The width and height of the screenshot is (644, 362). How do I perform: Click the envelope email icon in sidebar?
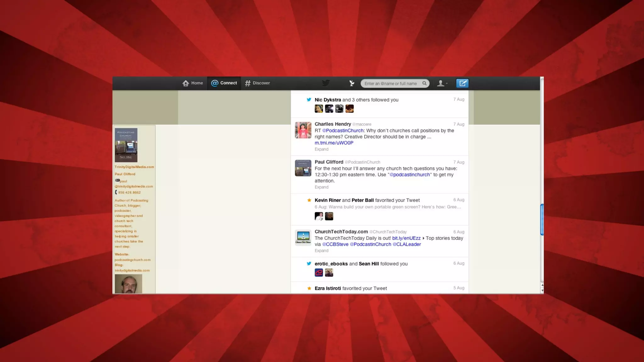click(x=117, y=180)
